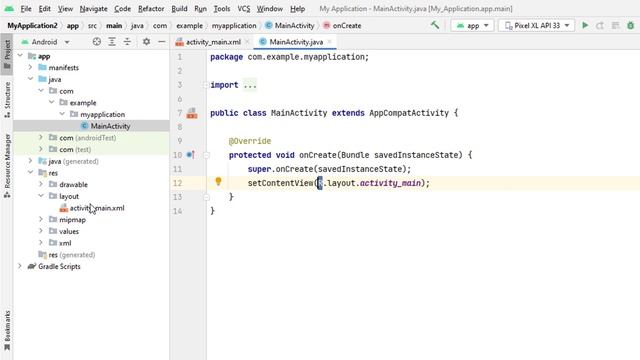Collapse the app module node

click(20, 56)
